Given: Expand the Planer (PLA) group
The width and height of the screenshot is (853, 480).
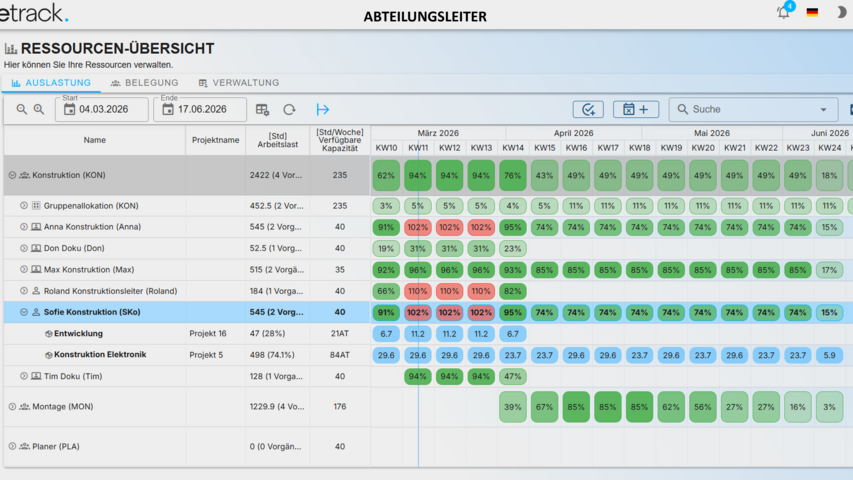Looking at the screenshot, I should point(12,446).
